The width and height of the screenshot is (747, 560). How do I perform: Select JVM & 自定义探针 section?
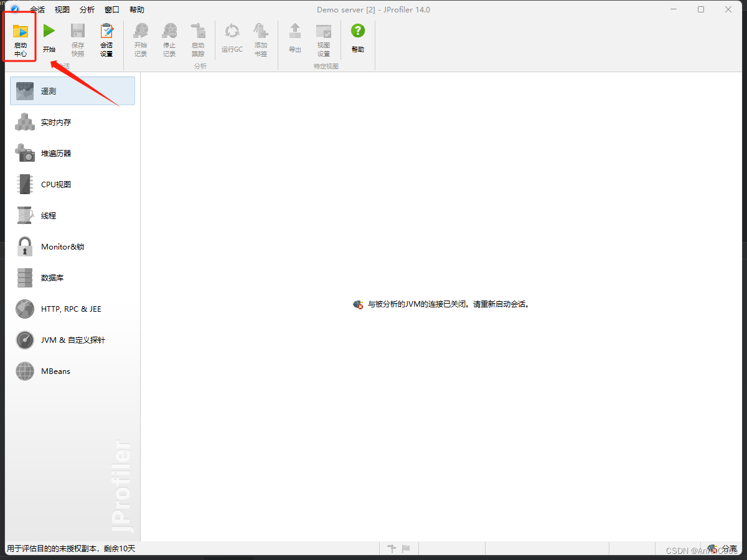pos(73,340)
